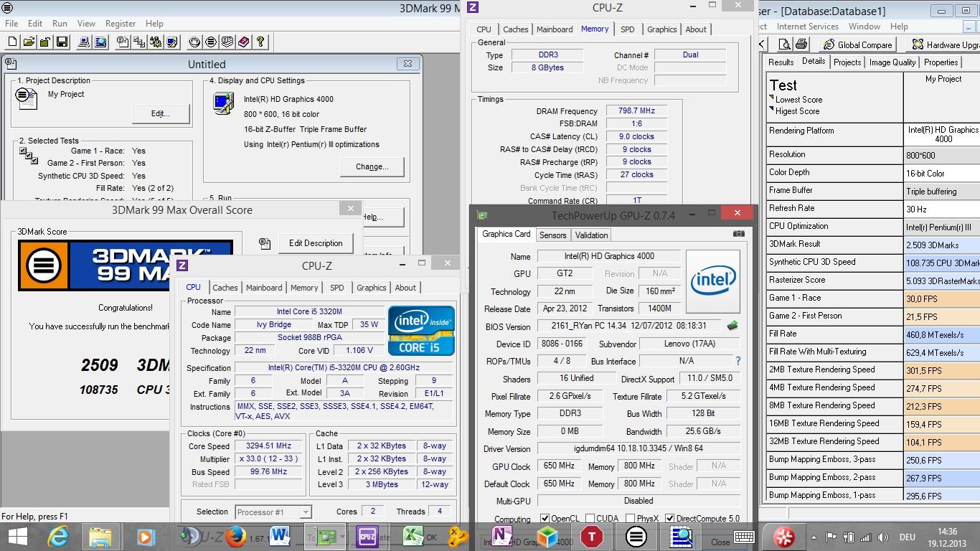Open Image Quality tab in Result Browser

point(892,62)
